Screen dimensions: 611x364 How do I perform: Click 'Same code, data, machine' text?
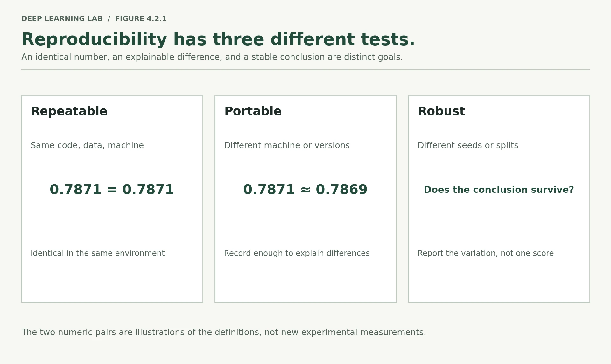pyautogui.click(x=87, y=146)
